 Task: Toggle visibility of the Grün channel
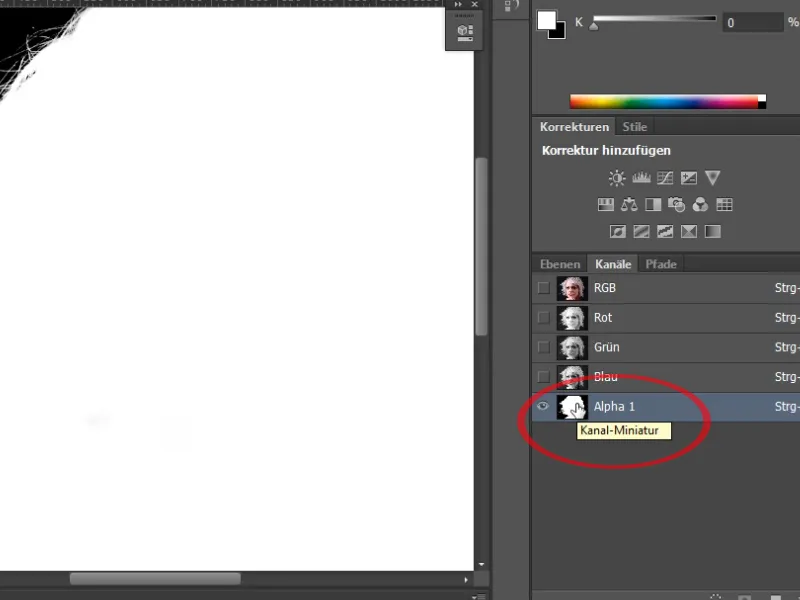click(543, 347)
